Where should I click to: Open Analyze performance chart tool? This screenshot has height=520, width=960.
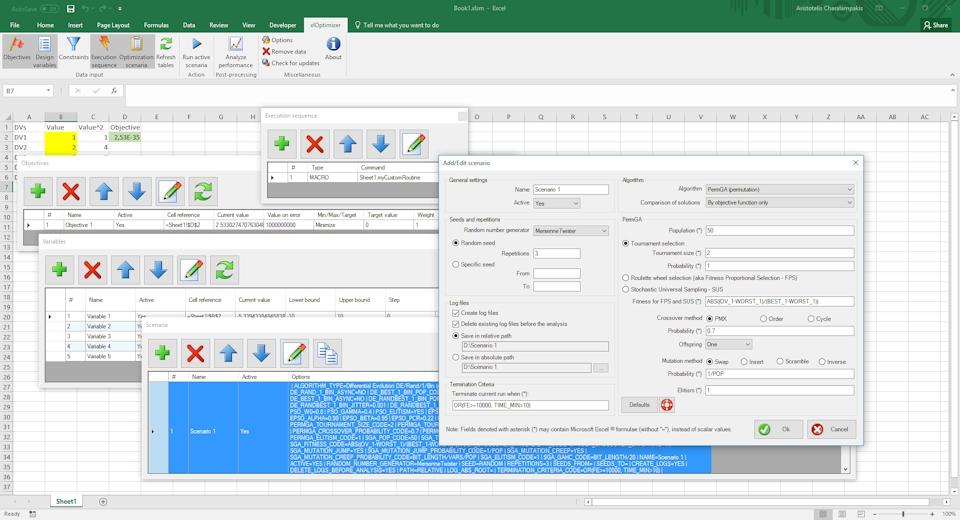pyautogui.click(x=235, y=50)
